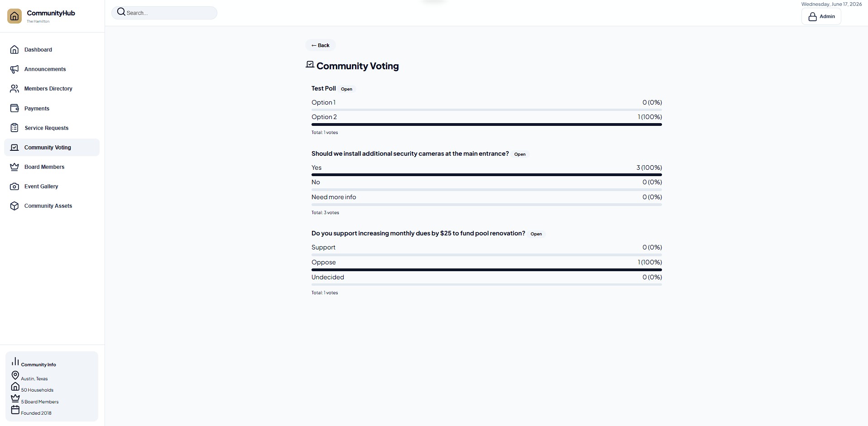Viewport: 868px width, 426px height.
Task: Choose Need more info option
Action: (334, 197)
